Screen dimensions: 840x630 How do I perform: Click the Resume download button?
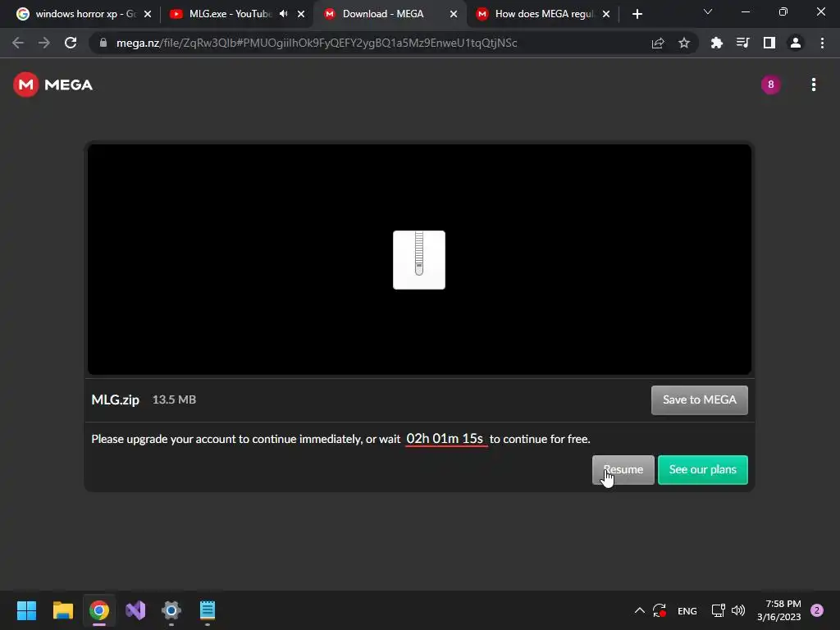click(x=623, y=470)
